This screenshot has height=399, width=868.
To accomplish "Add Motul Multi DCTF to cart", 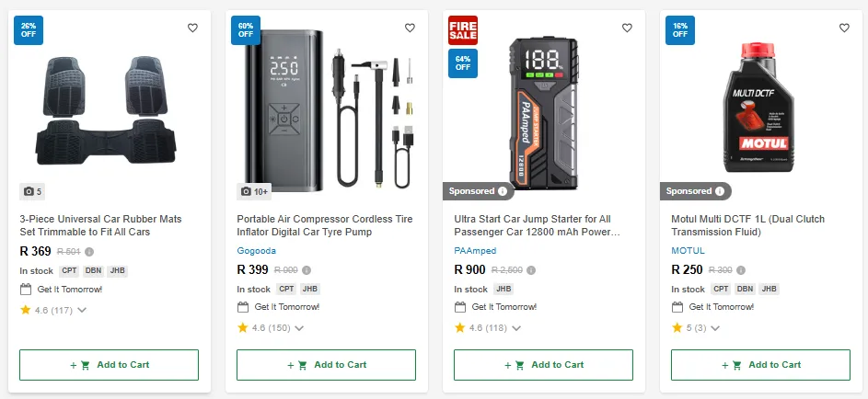I will pos(760,365).
